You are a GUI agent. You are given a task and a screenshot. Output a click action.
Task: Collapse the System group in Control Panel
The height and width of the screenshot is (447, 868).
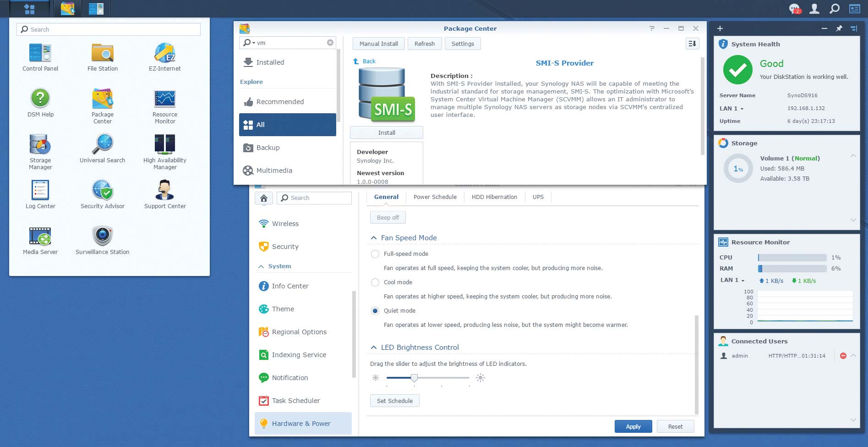click(261, 266)
